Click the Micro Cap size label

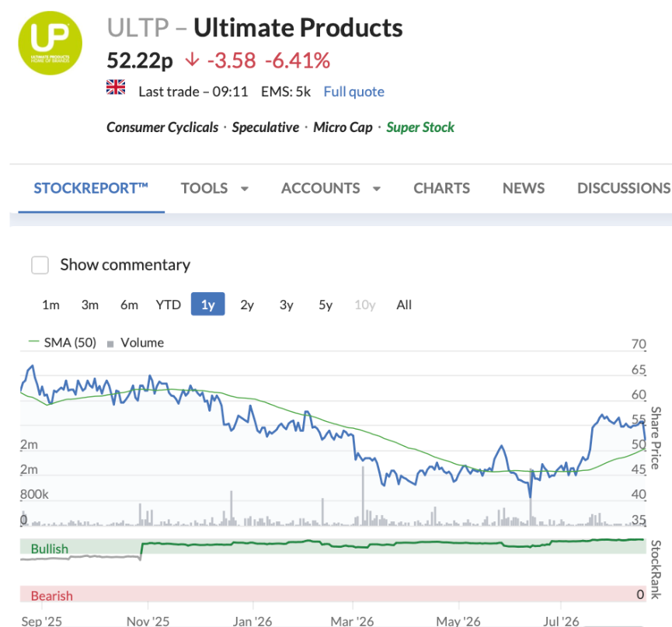(343, 127)
